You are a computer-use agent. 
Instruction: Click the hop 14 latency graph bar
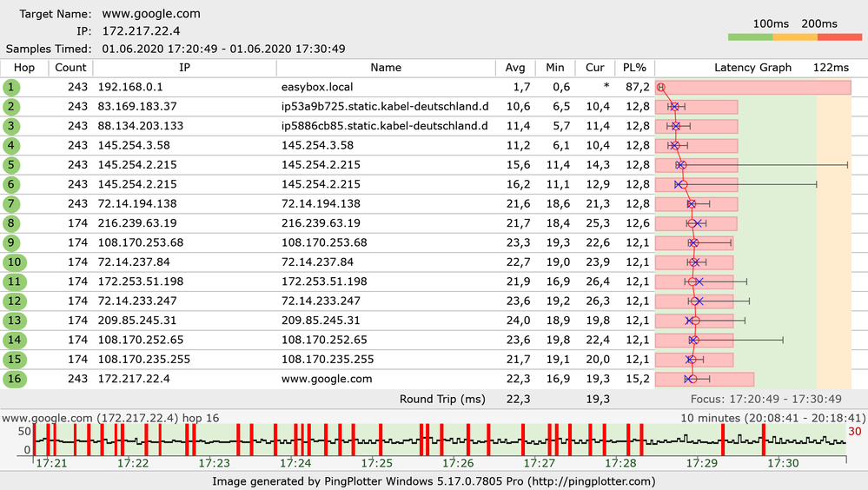(x=694, y=340)
